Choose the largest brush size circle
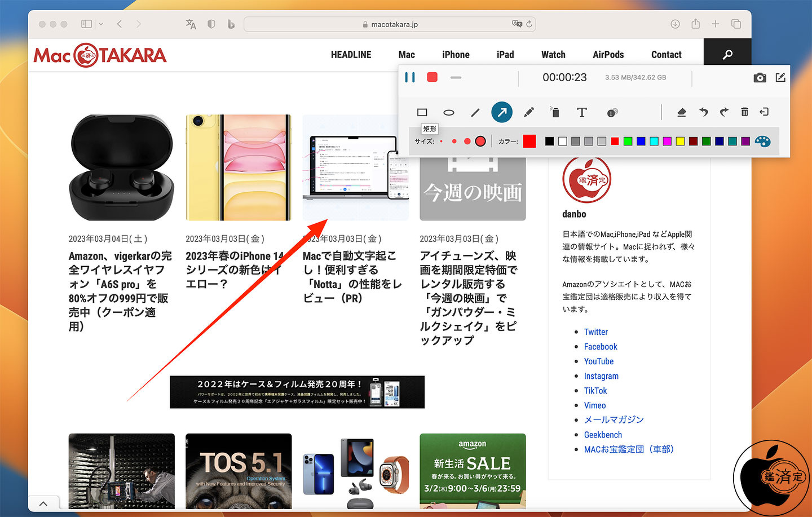The height and width of the screenshot is (517, 812). coord(480,142)
